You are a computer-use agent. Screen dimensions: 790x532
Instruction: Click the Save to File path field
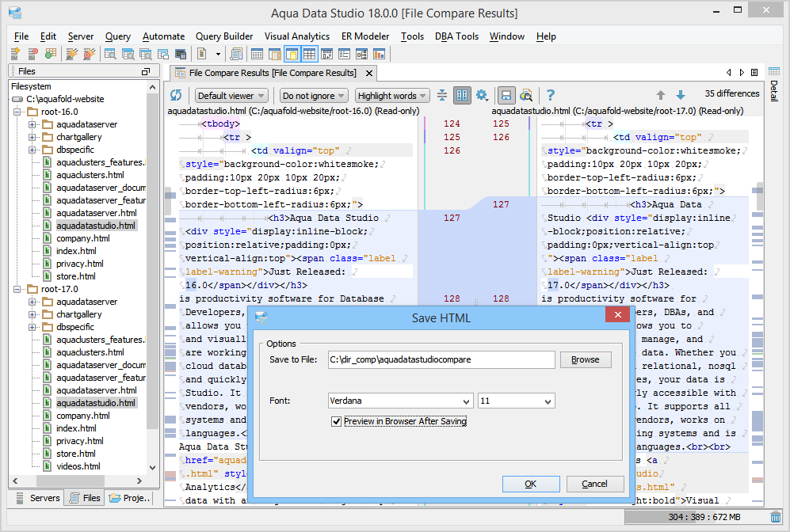coord(441,359)
